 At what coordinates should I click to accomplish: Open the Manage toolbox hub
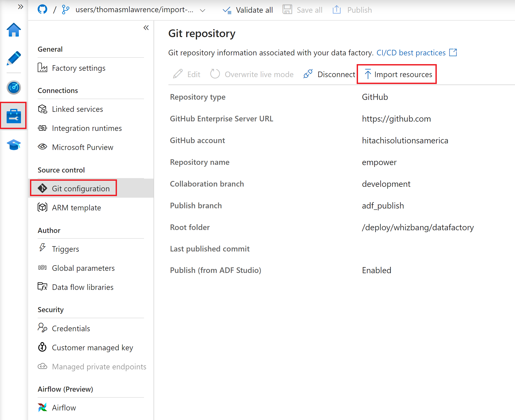[x=14, y=116]
